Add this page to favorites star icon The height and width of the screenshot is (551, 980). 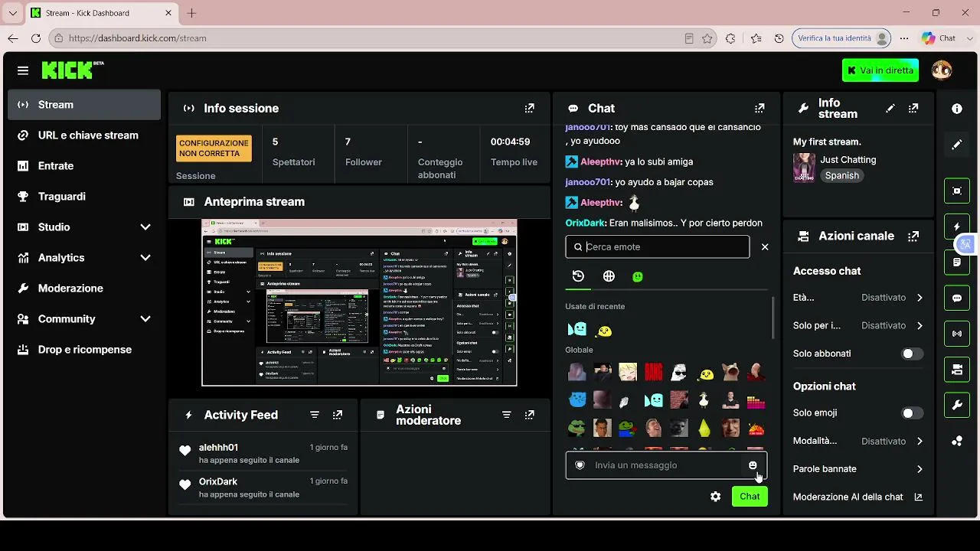click(707, 38)
